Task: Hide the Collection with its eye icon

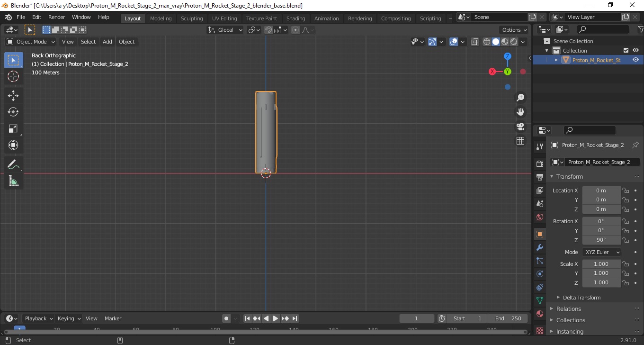Action: tap(635, 50)
